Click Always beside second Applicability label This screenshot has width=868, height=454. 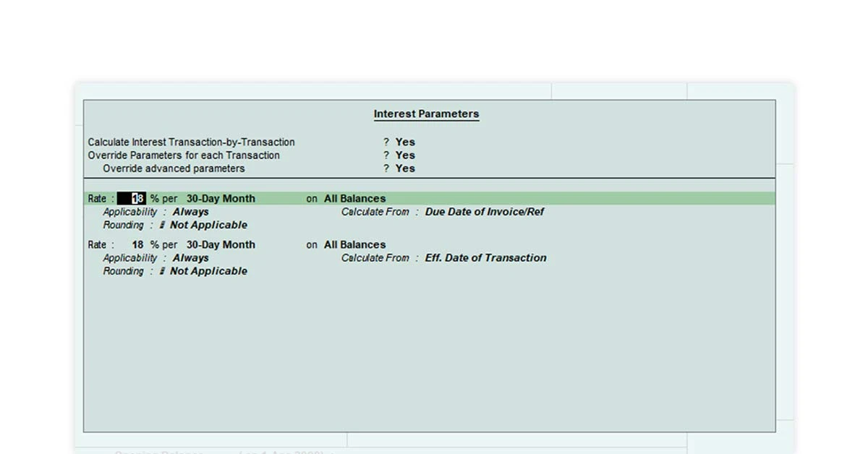tap(190, 258)
